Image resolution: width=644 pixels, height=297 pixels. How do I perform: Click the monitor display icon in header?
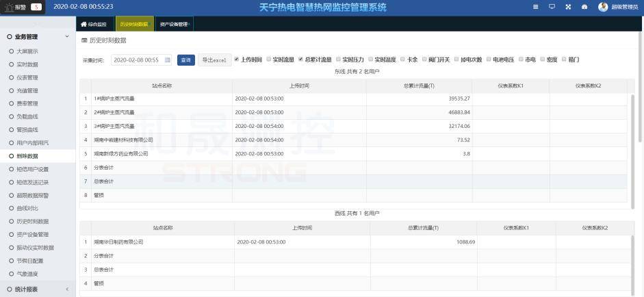(x=552, y=7)
